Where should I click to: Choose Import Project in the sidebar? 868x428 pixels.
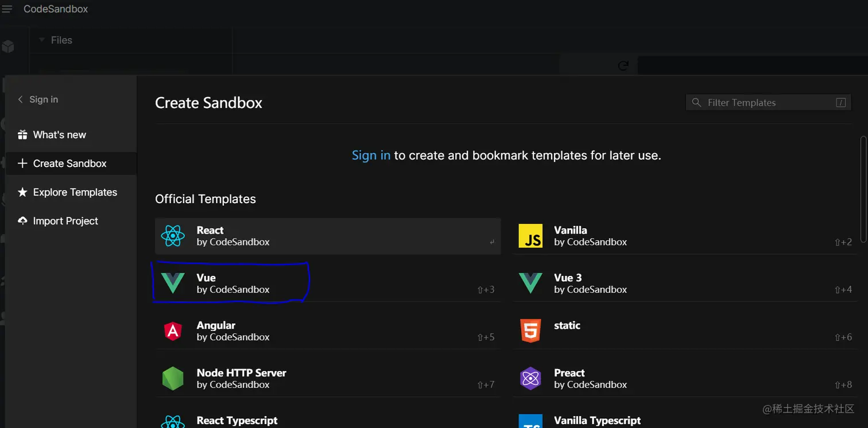click(65, 221)
